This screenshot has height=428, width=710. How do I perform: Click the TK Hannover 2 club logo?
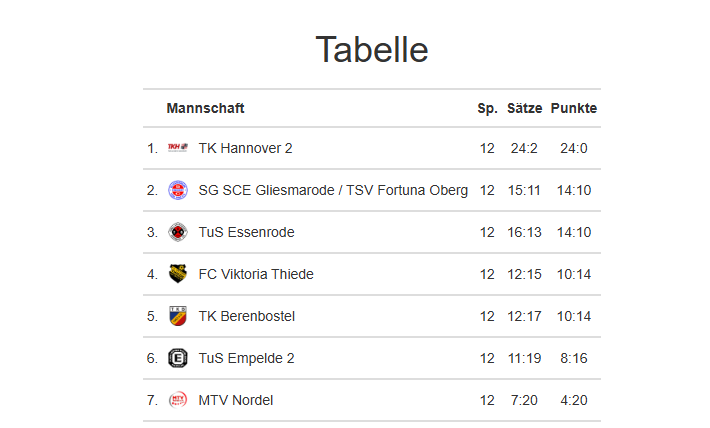pyautogui.click(x=178, y=148)
